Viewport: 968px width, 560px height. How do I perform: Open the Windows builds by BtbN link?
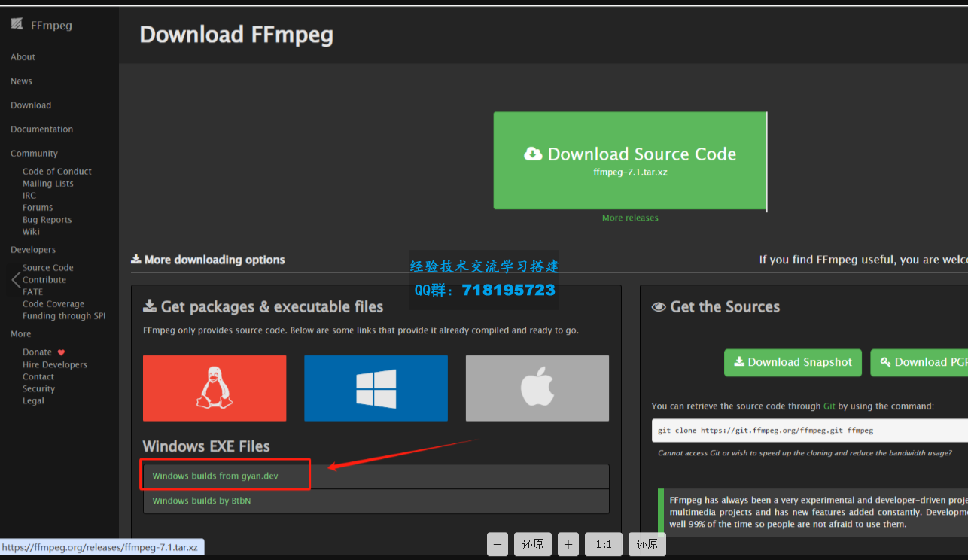tap(200, 500)
